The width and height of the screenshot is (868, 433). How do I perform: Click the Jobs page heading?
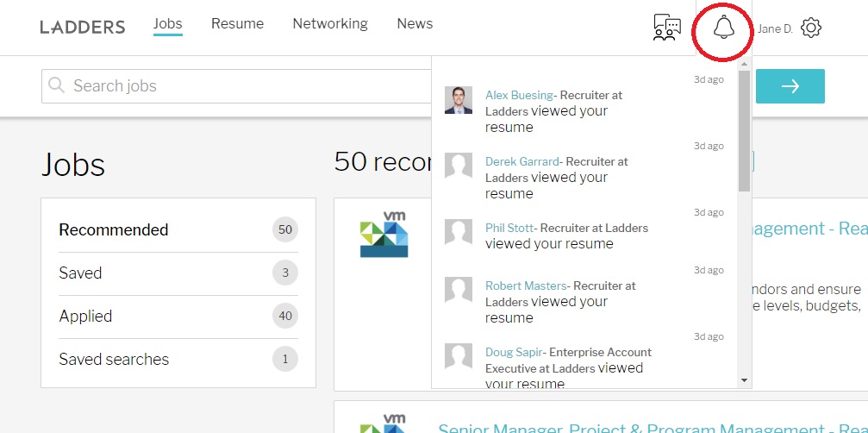pyautogui.click(x=73, y=165)
